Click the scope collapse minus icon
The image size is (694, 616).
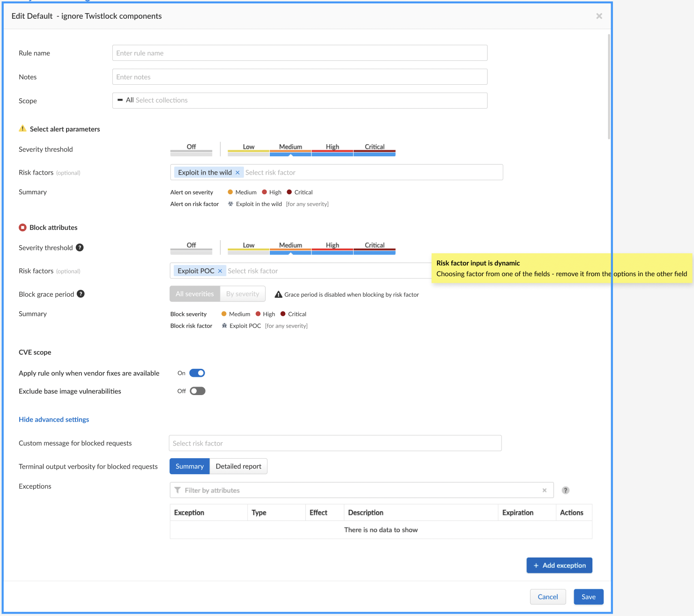coord(120,100)
